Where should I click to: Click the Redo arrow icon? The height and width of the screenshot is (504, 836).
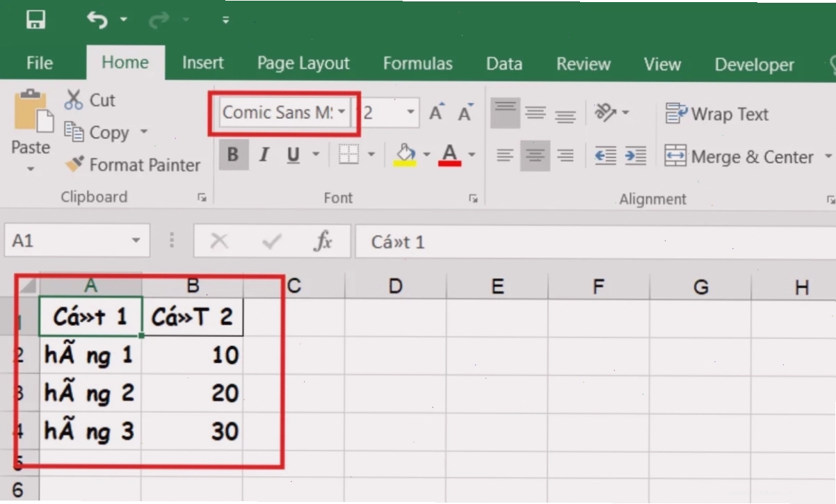[158, 20]
